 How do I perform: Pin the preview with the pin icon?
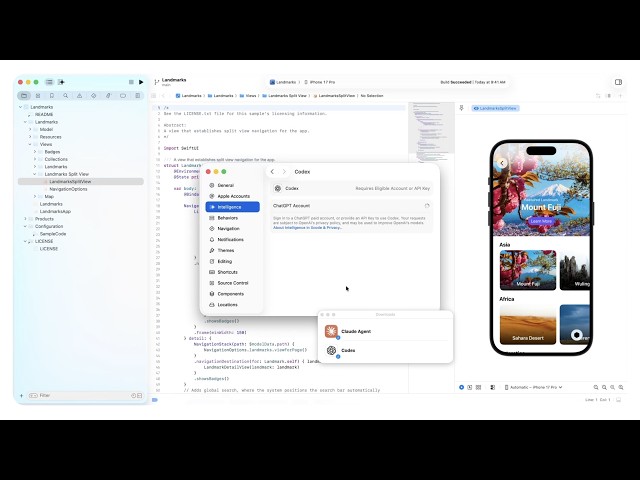(462, 108)
